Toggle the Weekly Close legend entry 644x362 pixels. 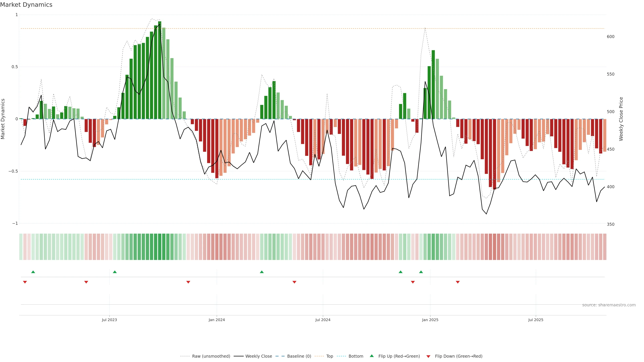(258, 356)
